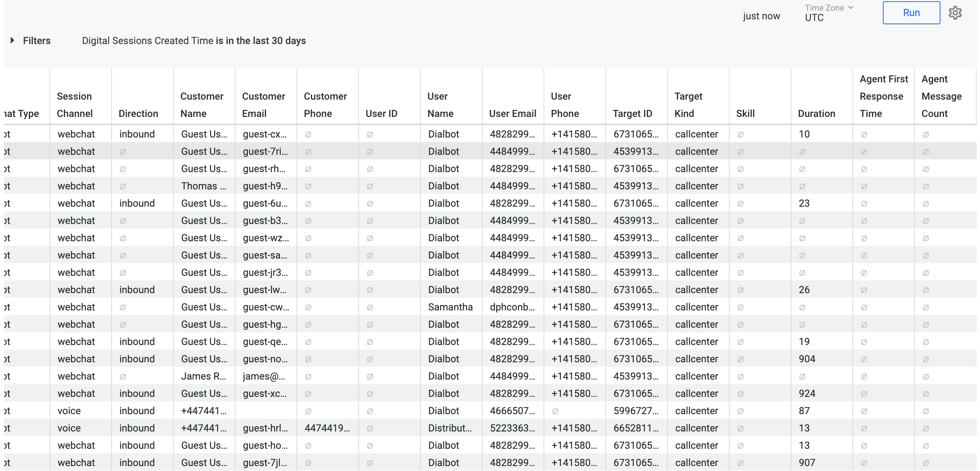Click the Samantha user name cell
Screen dimensions: 980x471
450,307
